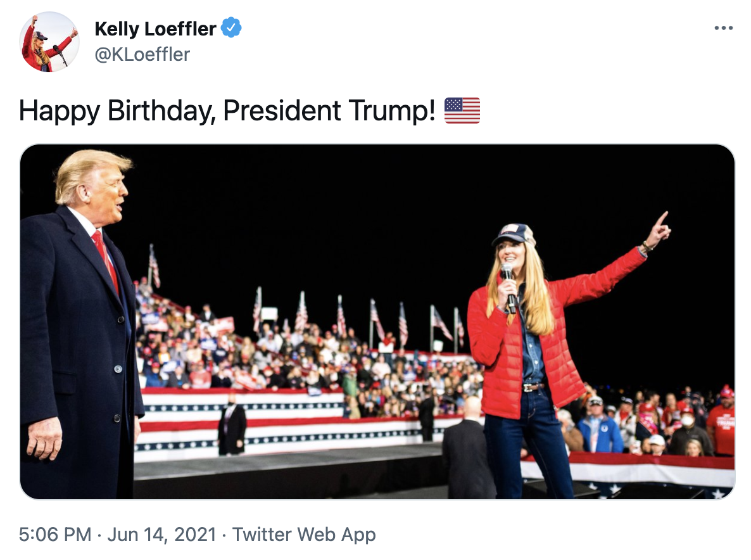Open the round profile avatar

[49, 42]
